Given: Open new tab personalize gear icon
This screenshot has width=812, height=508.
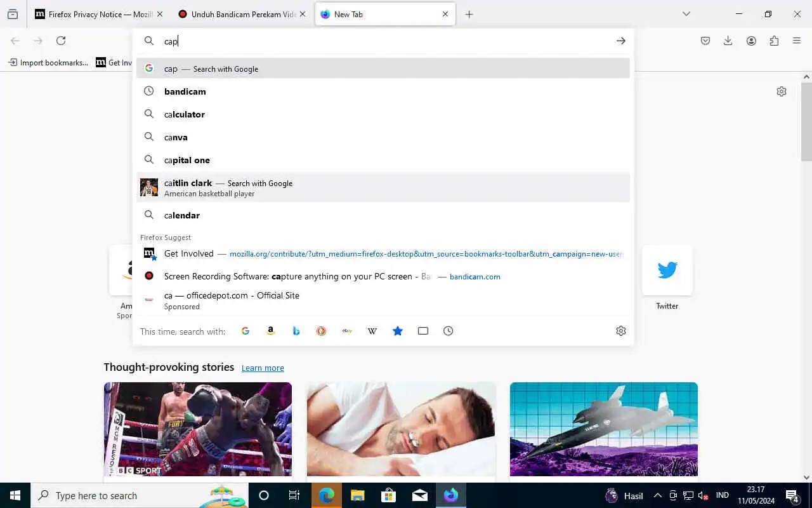Looking at the screenshot, I should coord(782,91).
